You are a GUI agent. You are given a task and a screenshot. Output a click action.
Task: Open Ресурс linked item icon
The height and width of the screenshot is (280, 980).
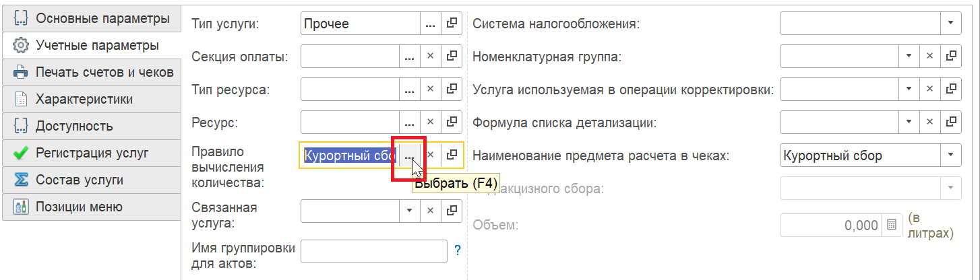tap(452, 123)
